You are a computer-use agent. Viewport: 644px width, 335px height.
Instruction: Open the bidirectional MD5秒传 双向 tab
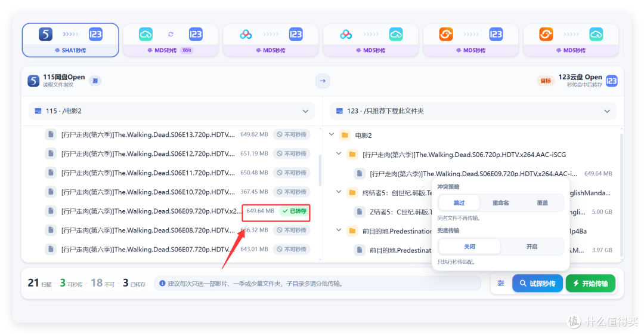[x=171, y=40]
